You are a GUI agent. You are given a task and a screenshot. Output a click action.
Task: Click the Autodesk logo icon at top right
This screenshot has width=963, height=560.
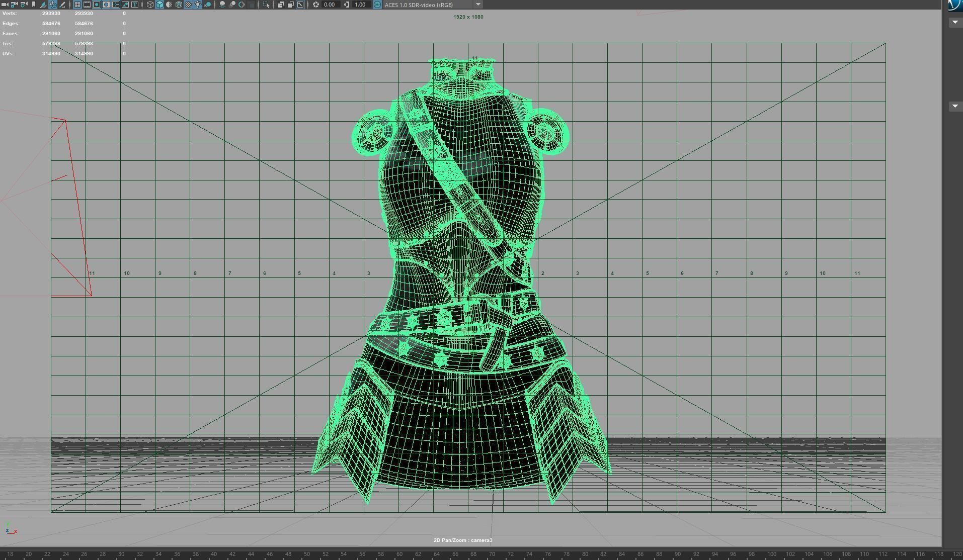[x=955, y=5]
